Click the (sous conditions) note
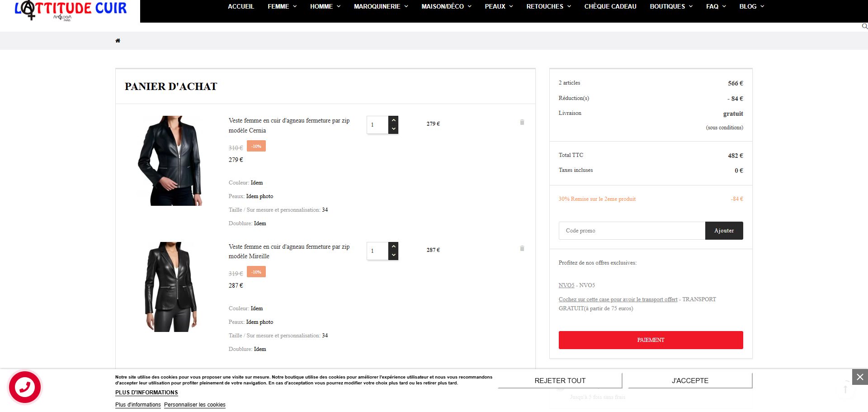This screenshot has height=412, width=868. (x=724, y=128)
